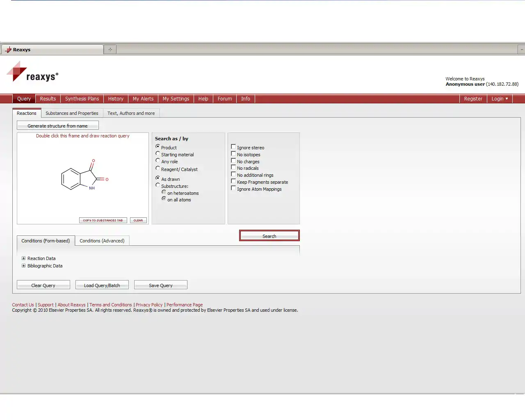The height and width of the screenshot is (420, 525).
Task: Tick Keep Fragments separate checkbox
Action: pos(233,181)
